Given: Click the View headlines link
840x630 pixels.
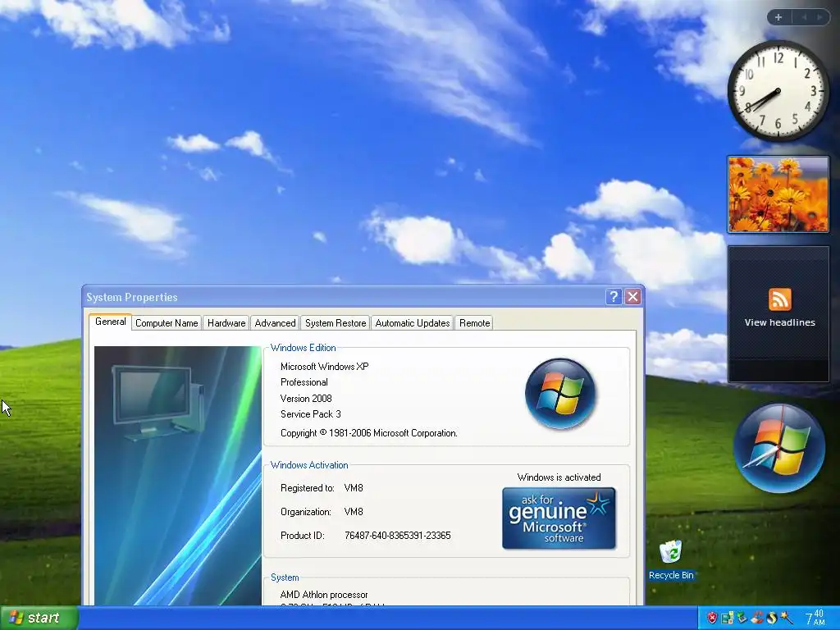Looking at the screenshot, I should (x=779, y=322).
